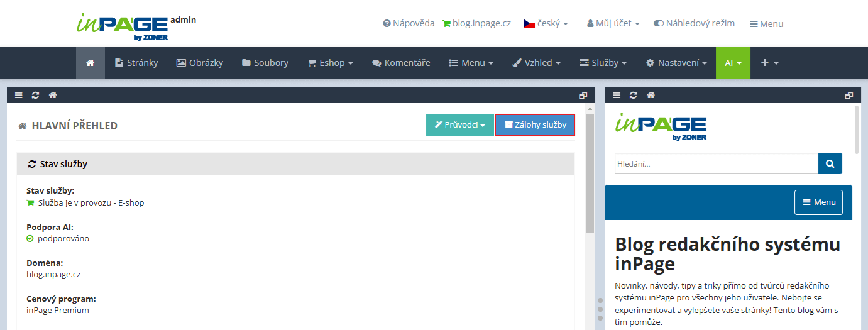This screenshot has width=868, height=330.
Task: Open Průvodci wizard button
Action: pos(460,125)
